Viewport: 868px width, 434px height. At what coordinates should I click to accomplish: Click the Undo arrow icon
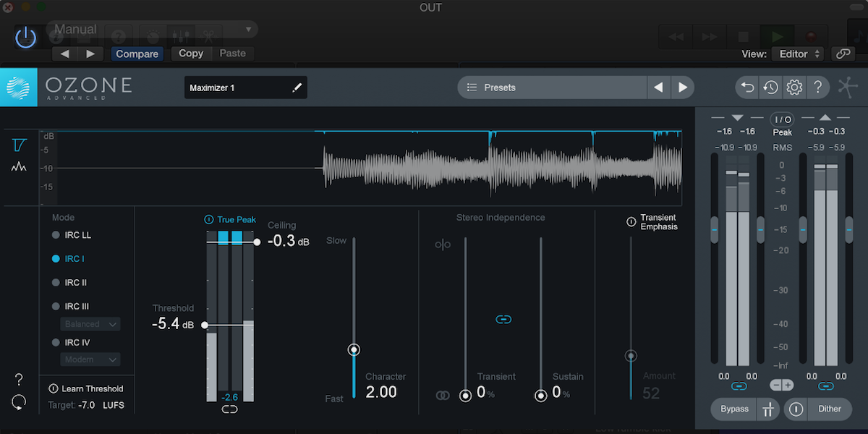[746, 87]
